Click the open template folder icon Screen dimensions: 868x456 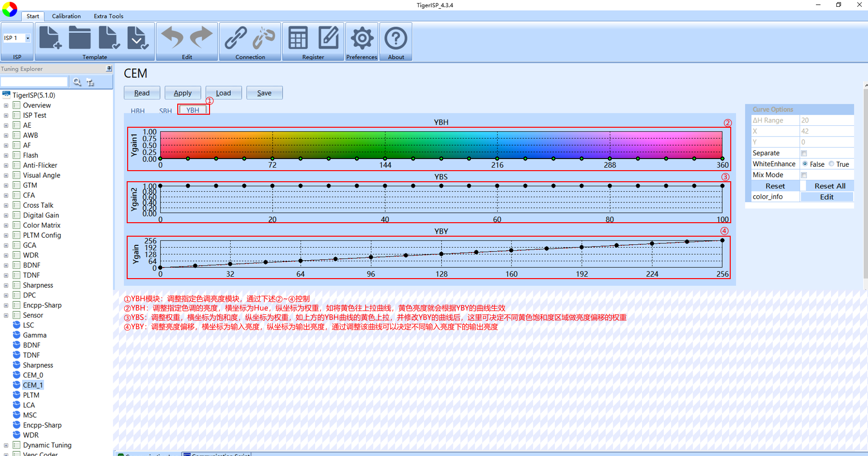pyautogui.click(x=79, y=38)
